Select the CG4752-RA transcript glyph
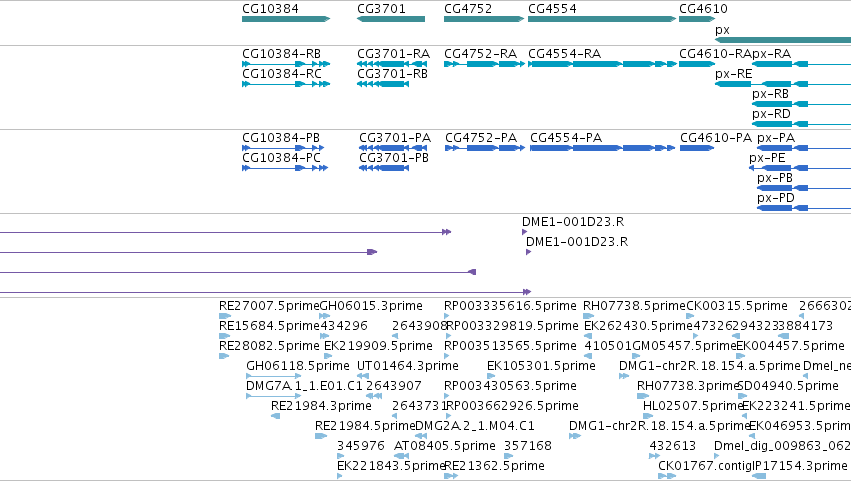The height and width of the screenshot is (481, 851). (484, 64)
